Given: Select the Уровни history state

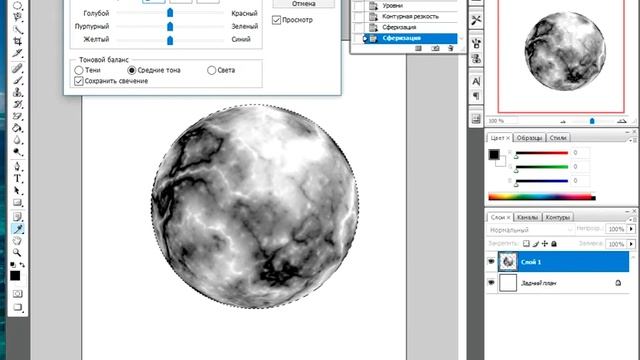Looking at the screenshot, I should point(410,6).
